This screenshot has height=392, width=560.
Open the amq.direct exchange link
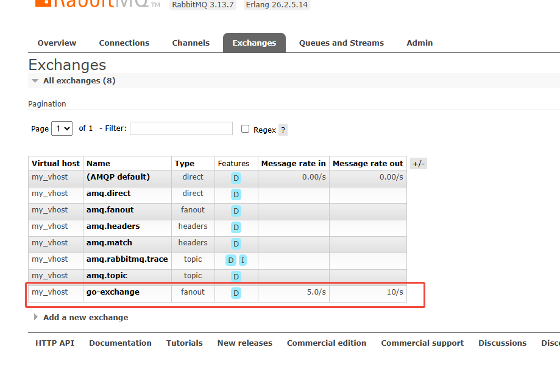click(x=108, y=194)
